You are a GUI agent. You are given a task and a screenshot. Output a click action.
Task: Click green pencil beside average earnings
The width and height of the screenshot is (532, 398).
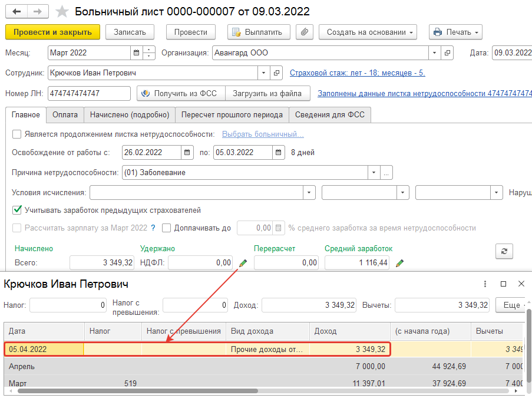(400, 263)
